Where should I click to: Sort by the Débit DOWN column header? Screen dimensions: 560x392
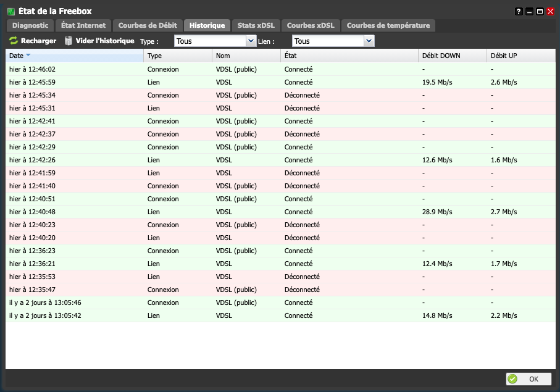pos(453,56)
